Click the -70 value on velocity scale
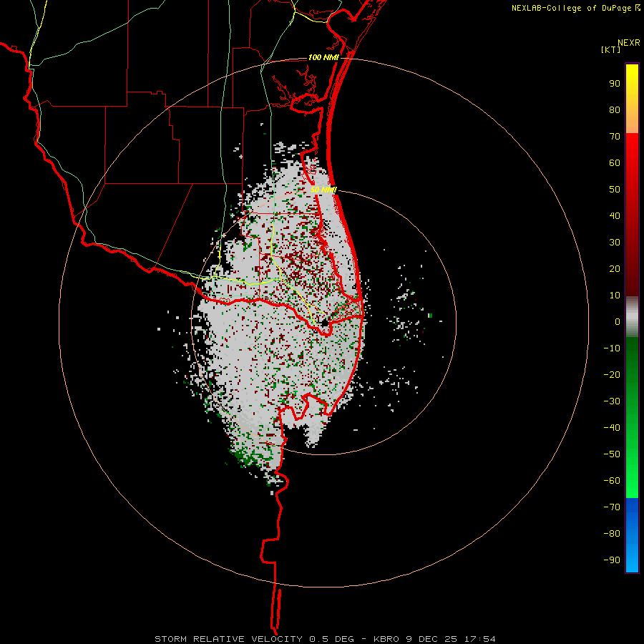Image resolution: width=644 pixels, height=644 pixels. point(612,507)
